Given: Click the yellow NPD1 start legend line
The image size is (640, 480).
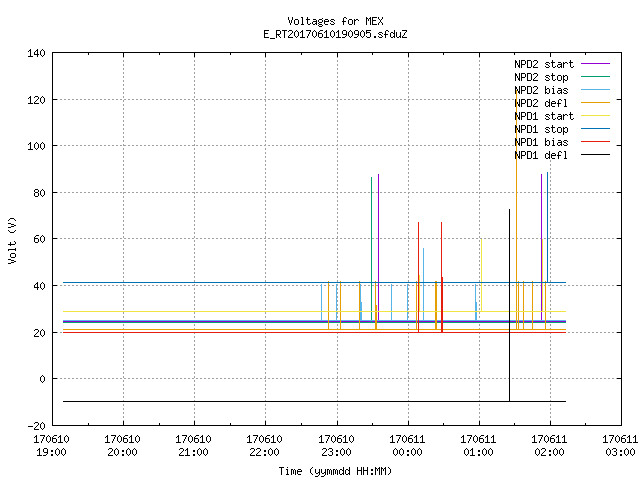Looking at the screenshot, I should coord(595,116).
